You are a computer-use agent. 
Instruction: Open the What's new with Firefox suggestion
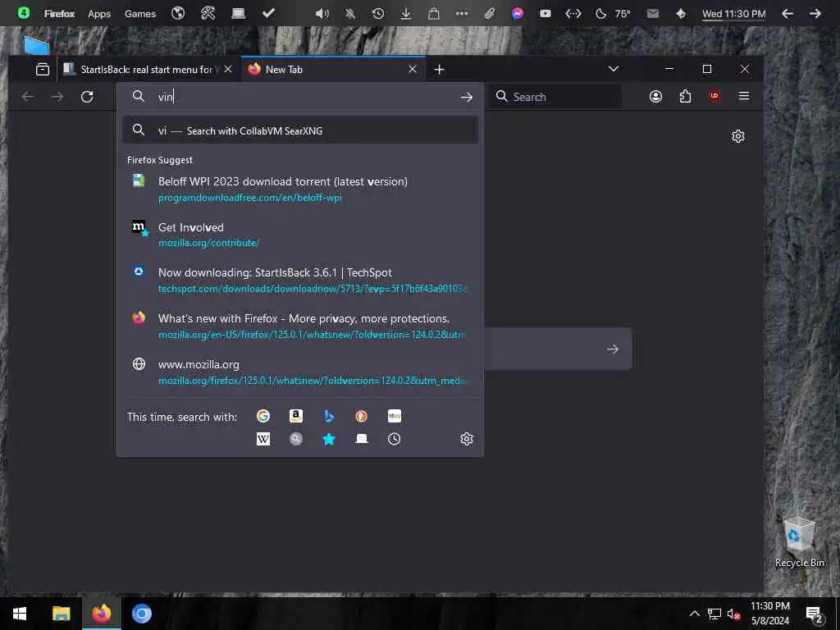[x=300, y=326]
